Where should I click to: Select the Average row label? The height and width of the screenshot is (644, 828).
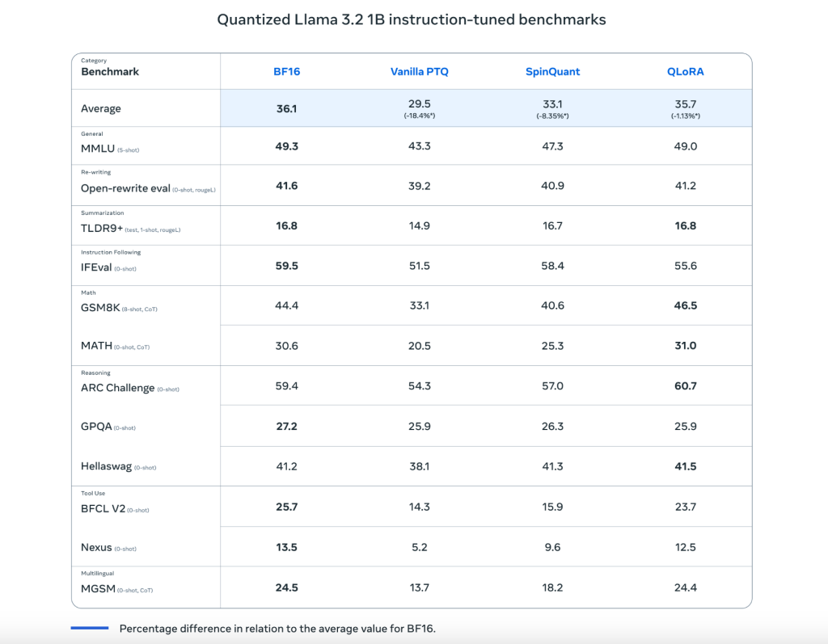(x=101, y=109)
